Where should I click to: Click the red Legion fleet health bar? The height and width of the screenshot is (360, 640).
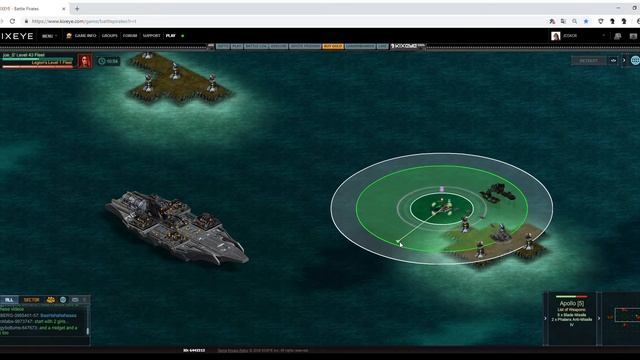click(x=38, y=66)
